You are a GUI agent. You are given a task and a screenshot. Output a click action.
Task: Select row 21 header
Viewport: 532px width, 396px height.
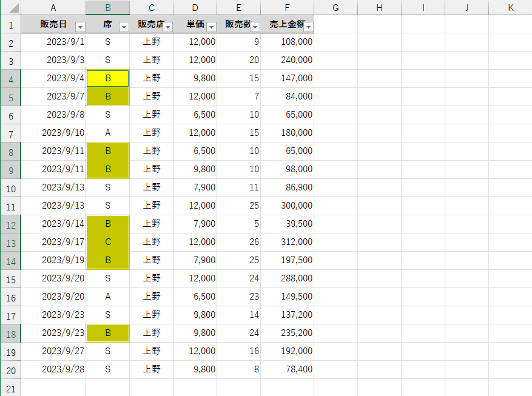pos(11,388)
